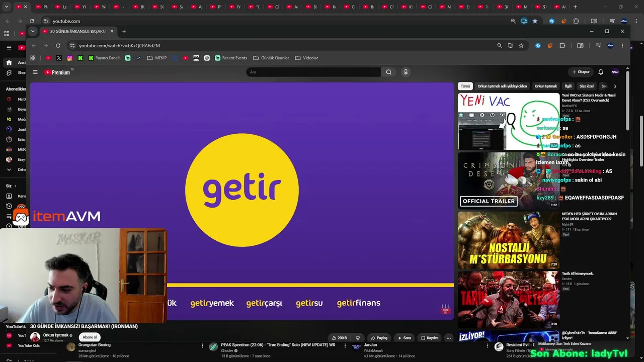Open the zoom magnifier in front address bar
Screen dimensions: 644x362
tap(500, 45)
